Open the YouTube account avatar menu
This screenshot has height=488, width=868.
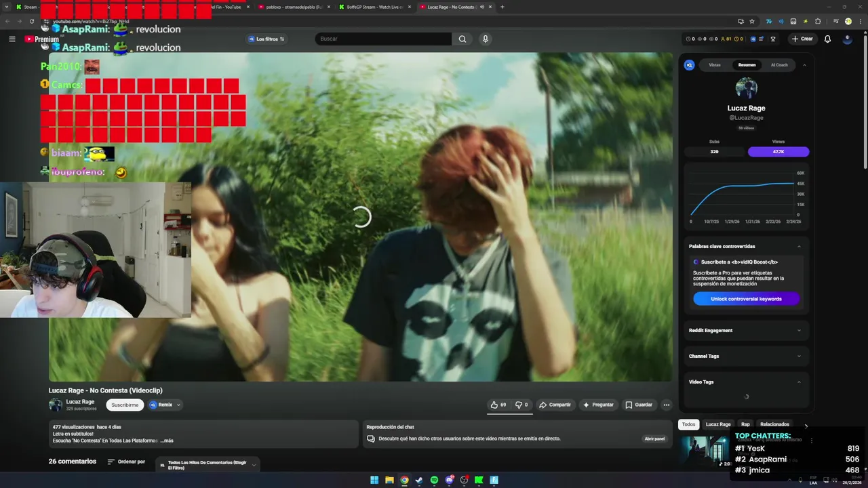click(847, 39)
